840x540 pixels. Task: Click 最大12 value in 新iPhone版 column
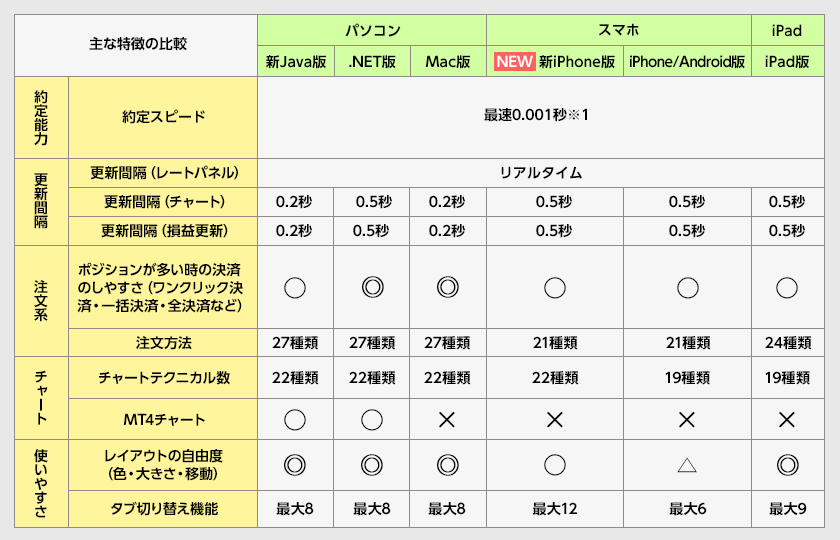tap(555, 509)
